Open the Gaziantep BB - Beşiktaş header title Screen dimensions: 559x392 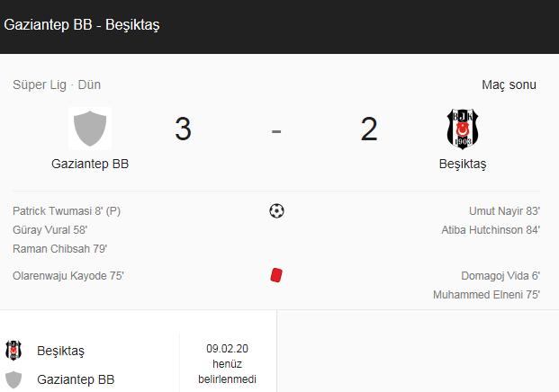point(82,25)
